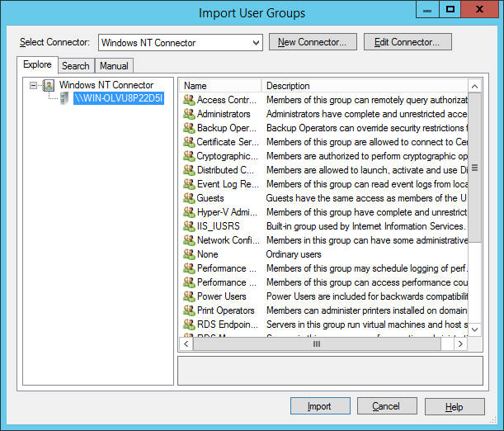The width and height of the screenshot is (504, 431).
Task: Collapse the Windows NT Connector tree node
Action: coord(33,85)
